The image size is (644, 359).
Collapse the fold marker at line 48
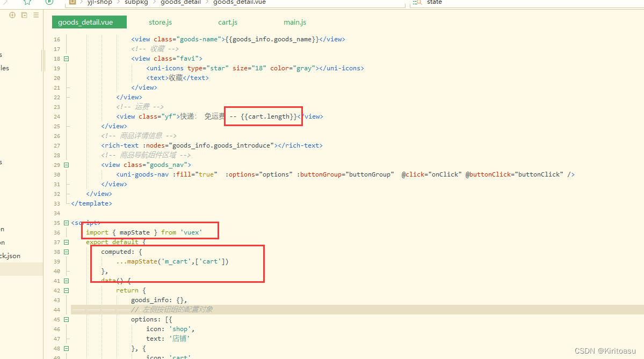point(66,348)
